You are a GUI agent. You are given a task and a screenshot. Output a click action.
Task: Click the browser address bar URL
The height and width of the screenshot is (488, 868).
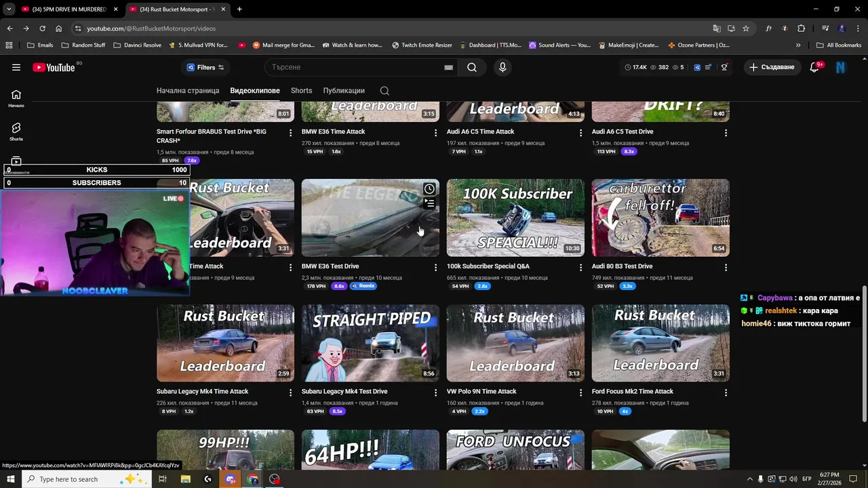[x=151, y=28]
